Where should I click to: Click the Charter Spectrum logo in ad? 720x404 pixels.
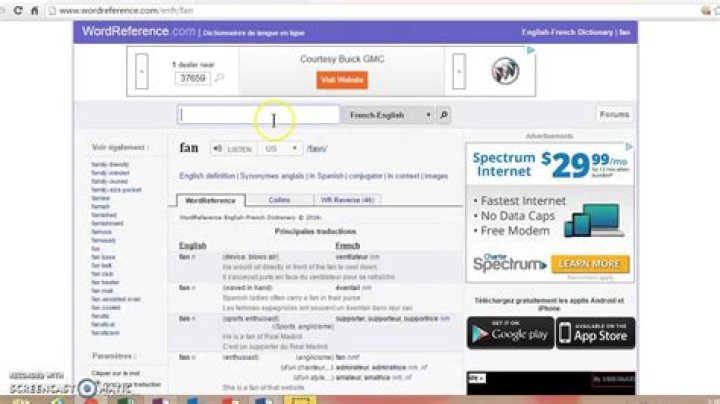point(509,263)
